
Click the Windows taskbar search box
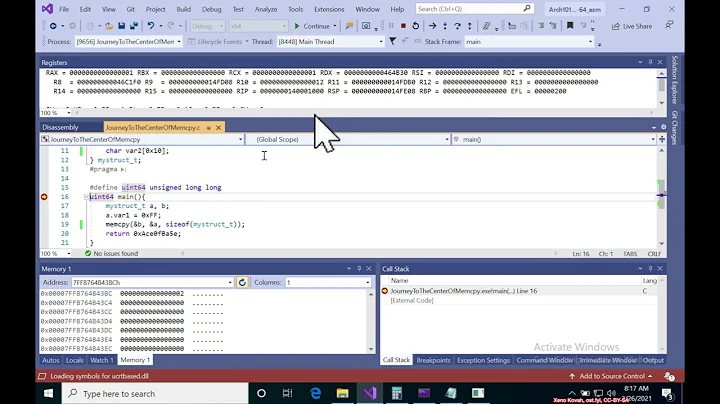pos(155,393)
